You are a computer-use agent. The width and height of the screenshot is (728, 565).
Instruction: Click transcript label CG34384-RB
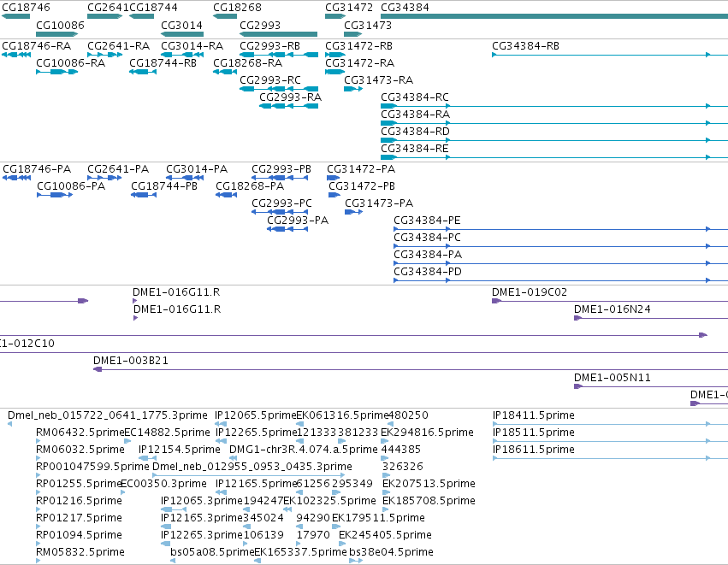click(525, 46)
